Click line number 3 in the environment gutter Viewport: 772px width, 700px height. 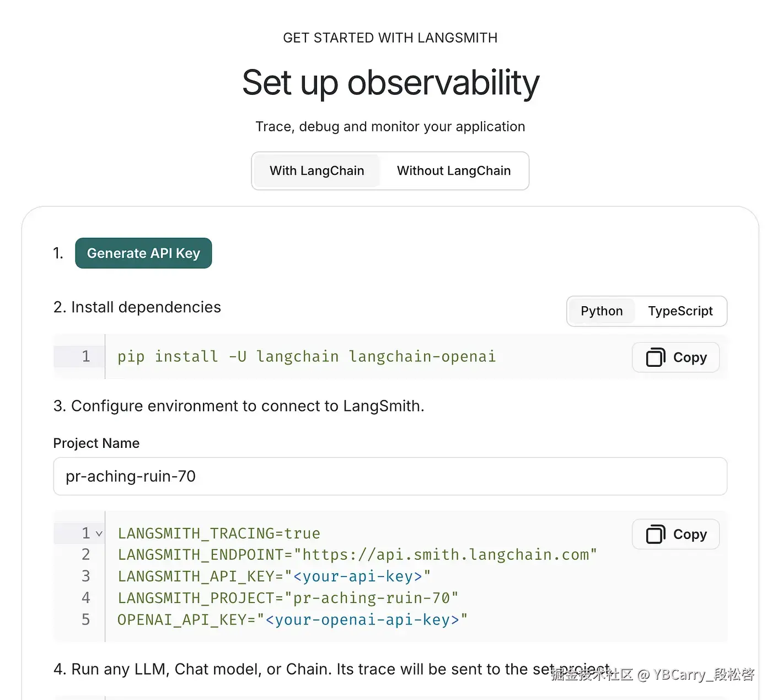coord(85,576)
